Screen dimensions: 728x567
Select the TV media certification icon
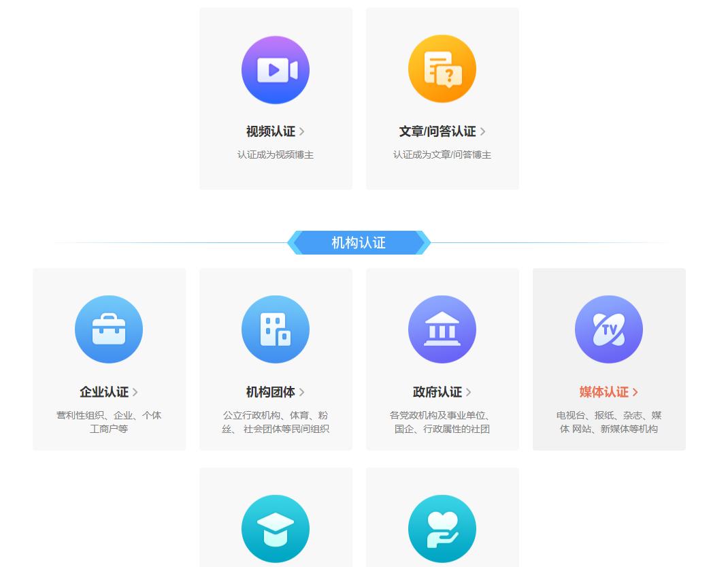[609, 329]
